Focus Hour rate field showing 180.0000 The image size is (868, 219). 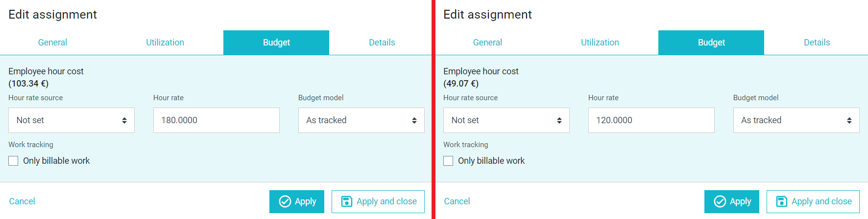[x=217, y=120]
